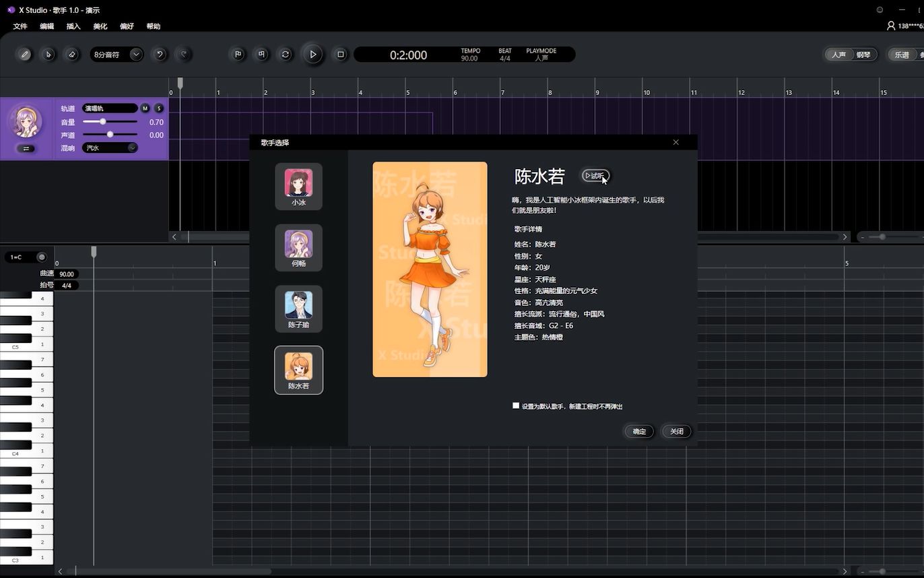The image size is (924, 578).
Task: Stop playback with the stop button
Action: pyautogui.click(x=341, y=55)
